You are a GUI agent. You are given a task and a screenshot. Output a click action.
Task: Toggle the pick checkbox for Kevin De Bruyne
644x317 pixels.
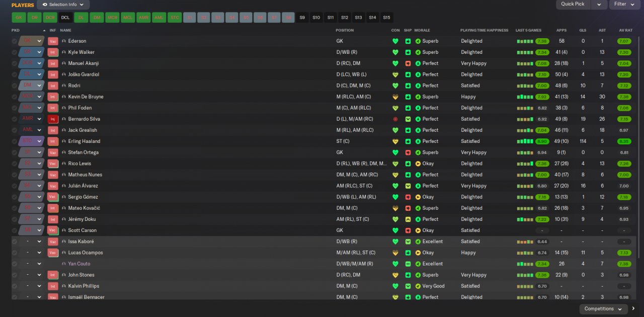[x=14, y=97]
